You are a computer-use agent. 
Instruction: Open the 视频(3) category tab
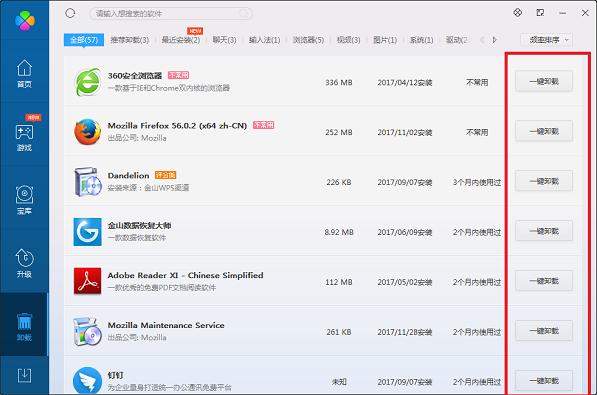point(348,40)
